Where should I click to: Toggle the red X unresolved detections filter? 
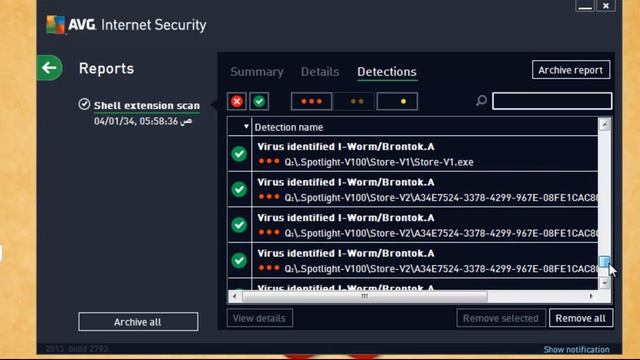click(237, 101)
